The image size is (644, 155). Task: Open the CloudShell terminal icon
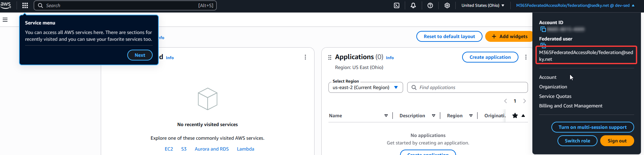pos(397,5)
